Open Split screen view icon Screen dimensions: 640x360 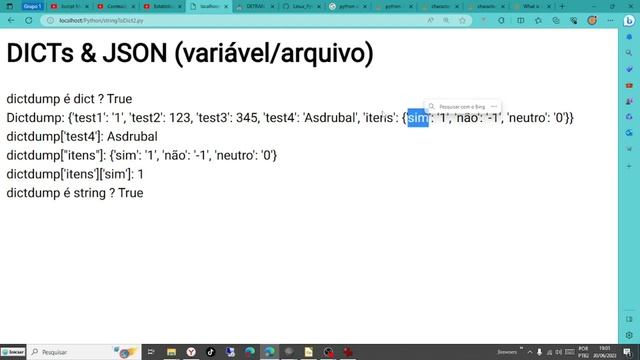pos(520,20)
